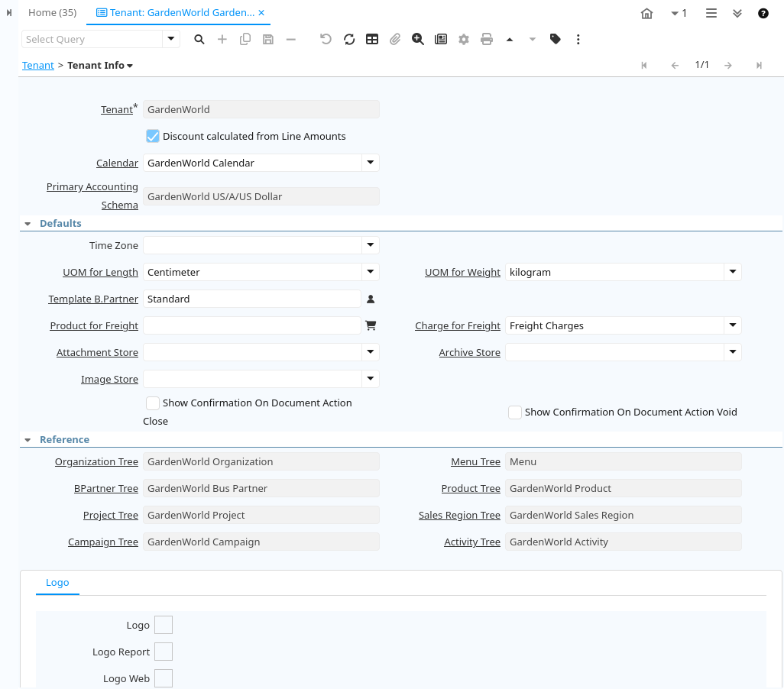Image resolution: width=784 pixels, height=689 pixels.
Task: Click the Charge for Freight label link
Action: tap(458, 326)
